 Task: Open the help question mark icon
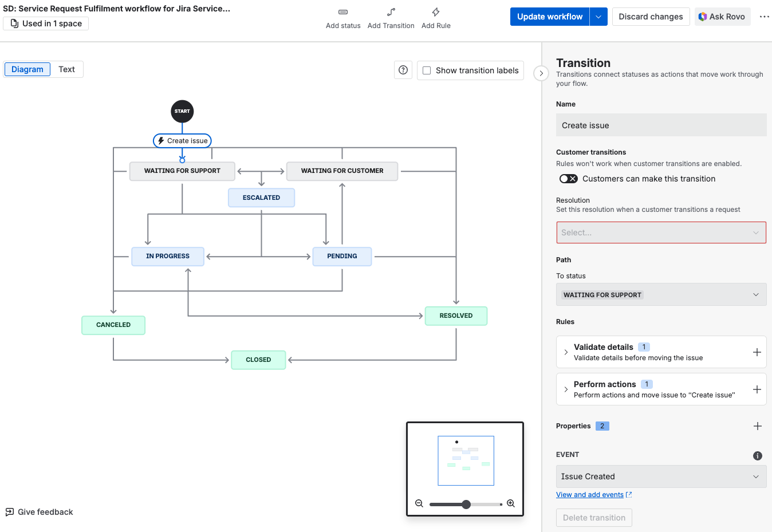click(403, 70)
